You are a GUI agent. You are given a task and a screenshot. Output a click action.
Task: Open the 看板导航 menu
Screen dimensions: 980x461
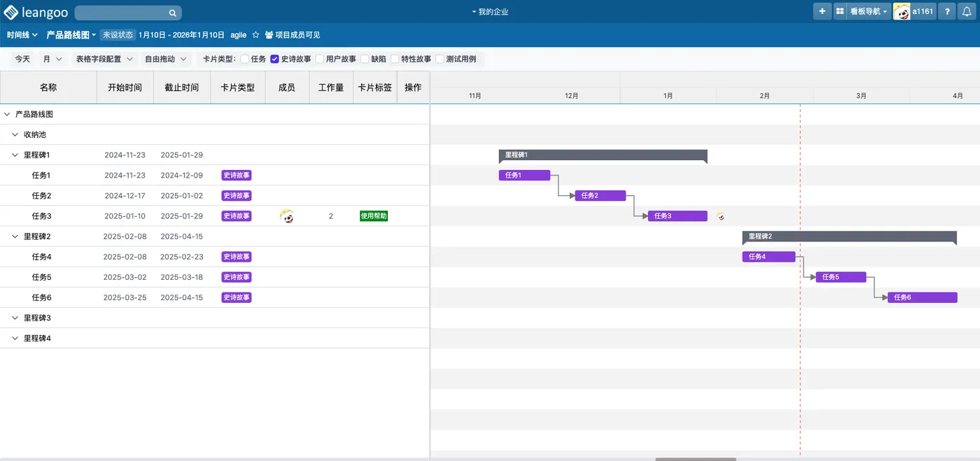(x=867, y=11)
